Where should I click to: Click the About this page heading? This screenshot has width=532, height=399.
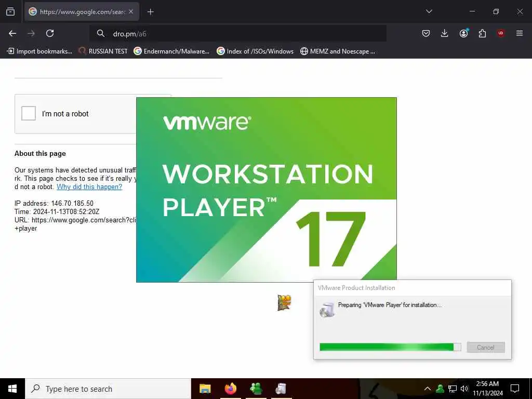40,153
